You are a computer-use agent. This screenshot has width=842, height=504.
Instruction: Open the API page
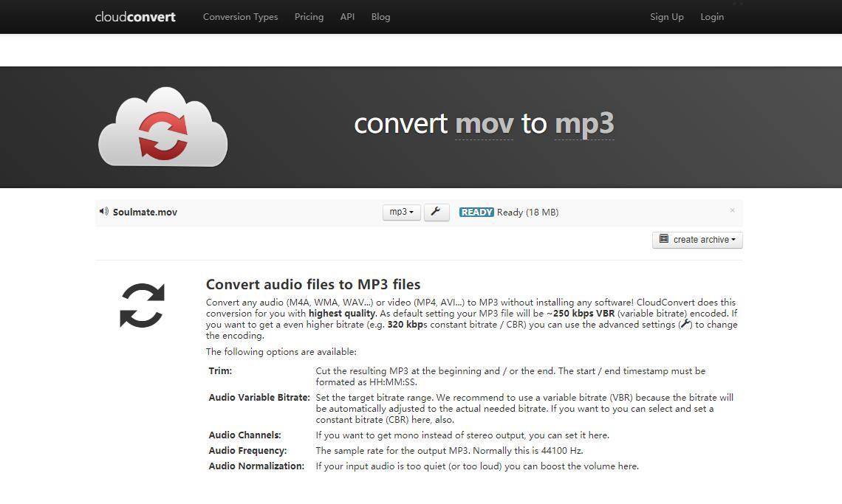pyautogui.click(x=347, y=17)
